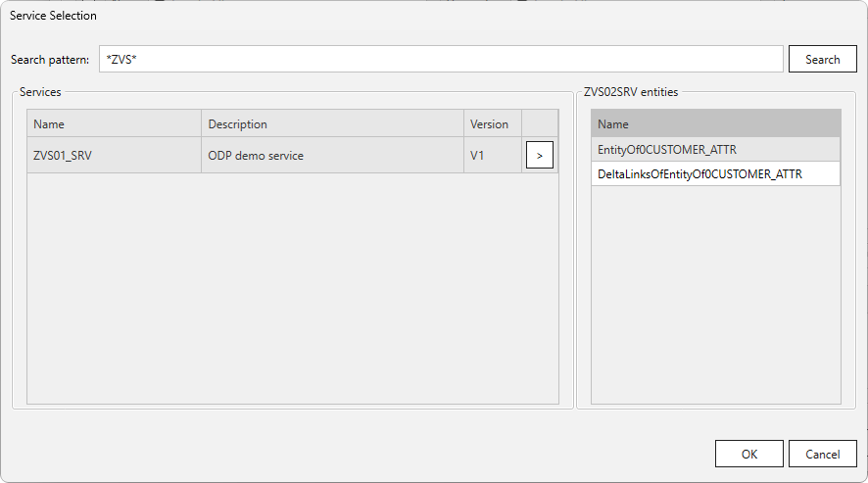Image resolution: width=868 pixels, height=483 pixels.
Task: Click the Service Selection window title
Action: click(53, 16)
